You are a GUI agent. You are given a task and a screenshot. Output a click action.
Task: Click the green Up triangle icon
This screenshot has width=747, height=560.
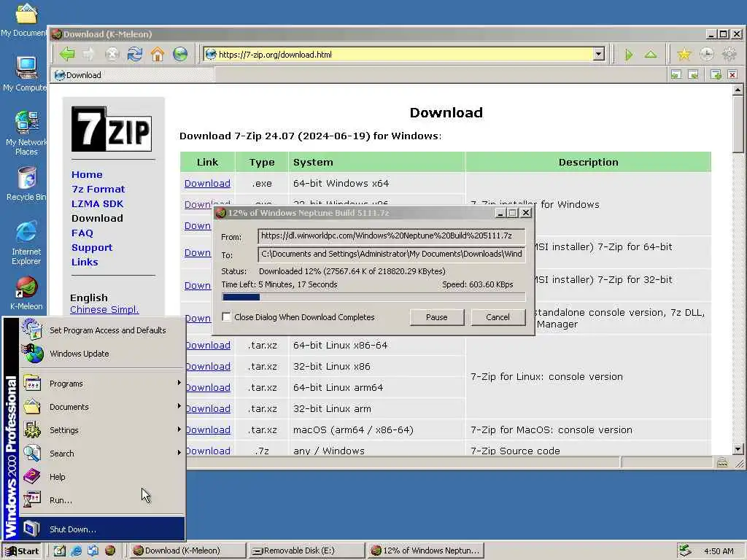(651, 54)
